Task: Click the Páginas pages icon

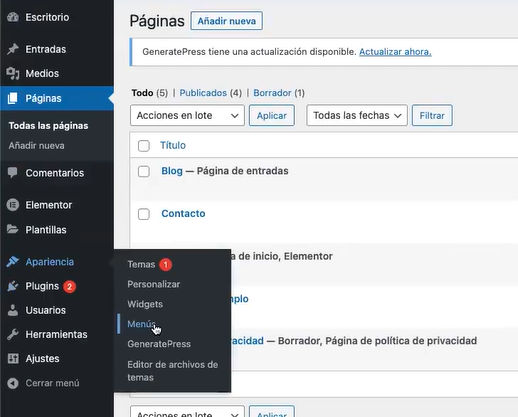Action: 13,98
